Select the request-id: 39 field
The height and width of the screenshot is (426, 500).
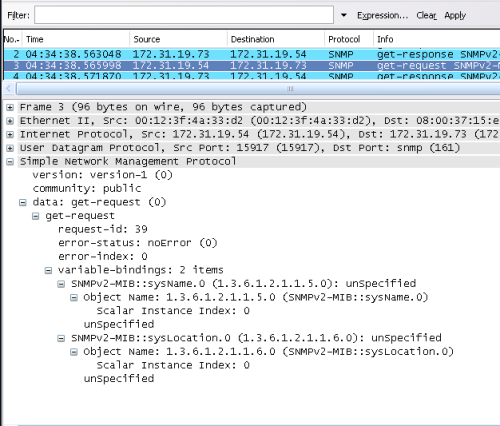click(x=103, y=229)
